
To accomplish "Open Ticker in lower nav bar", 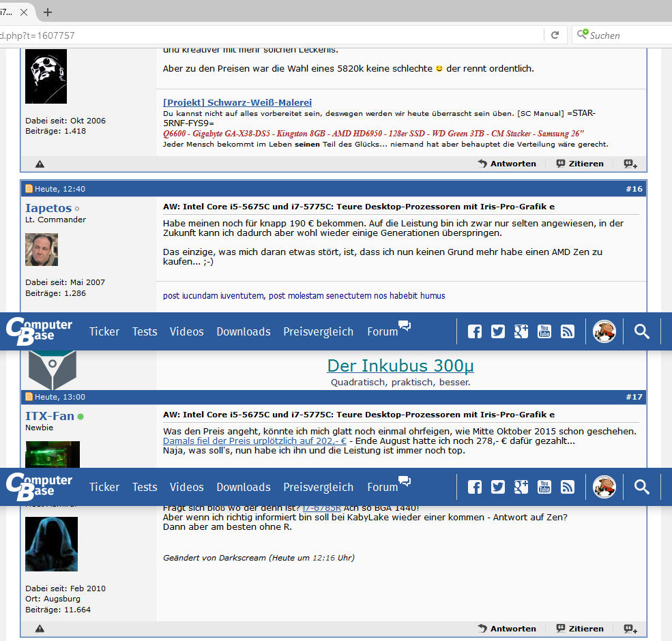I will [x=104, y=487].
